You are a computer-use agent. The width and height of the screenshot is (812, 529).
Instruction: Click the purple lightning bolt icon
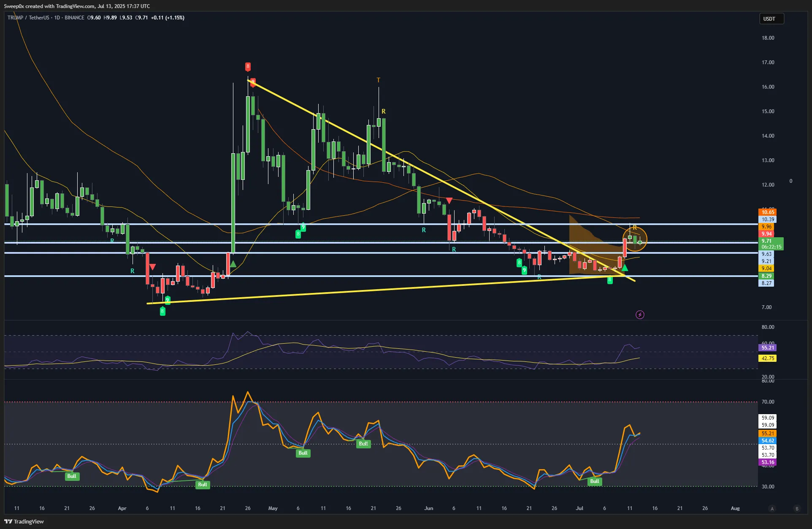pyautogui.click(x=640, y=315)
